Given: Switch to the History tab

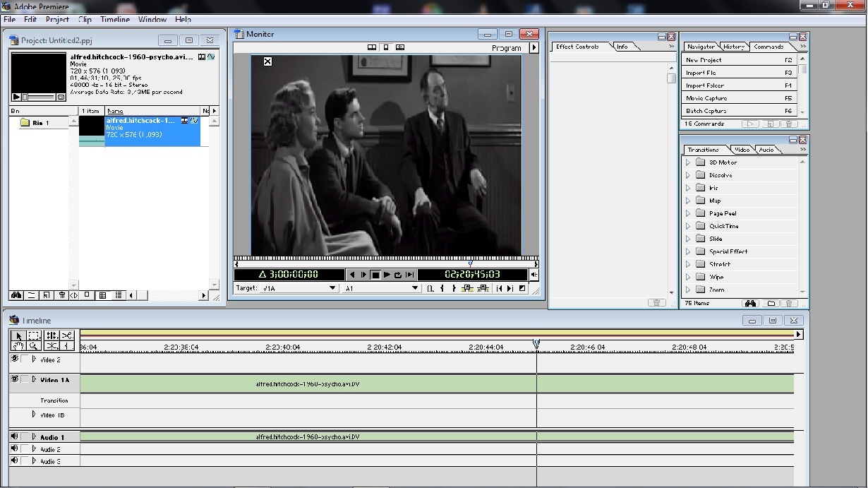Looking at the screenshot, I should 734,47.
